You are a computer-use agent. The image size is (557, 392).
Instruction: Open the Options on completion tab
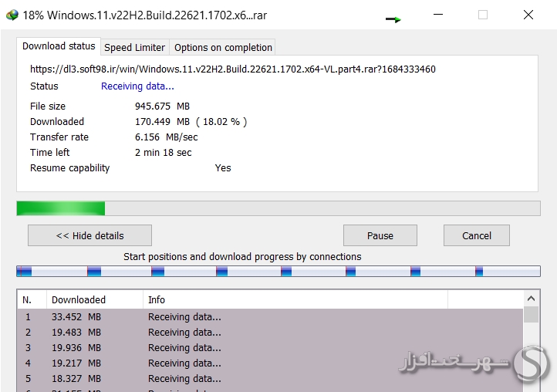coord(223,47)
